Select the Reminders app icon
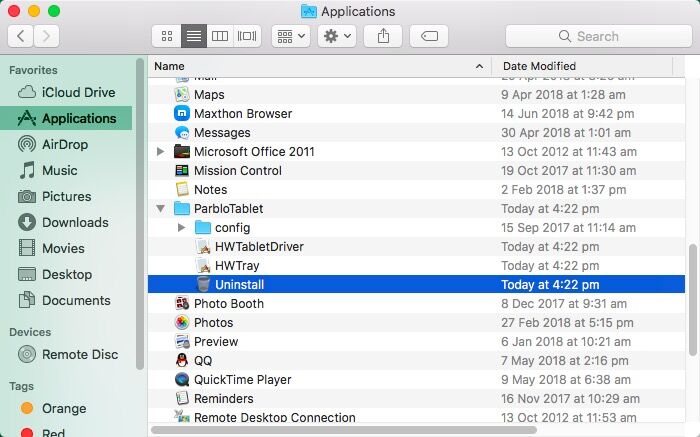Viewport: 700px width, 437px height. pyautogui.click(x=182, y=398)
